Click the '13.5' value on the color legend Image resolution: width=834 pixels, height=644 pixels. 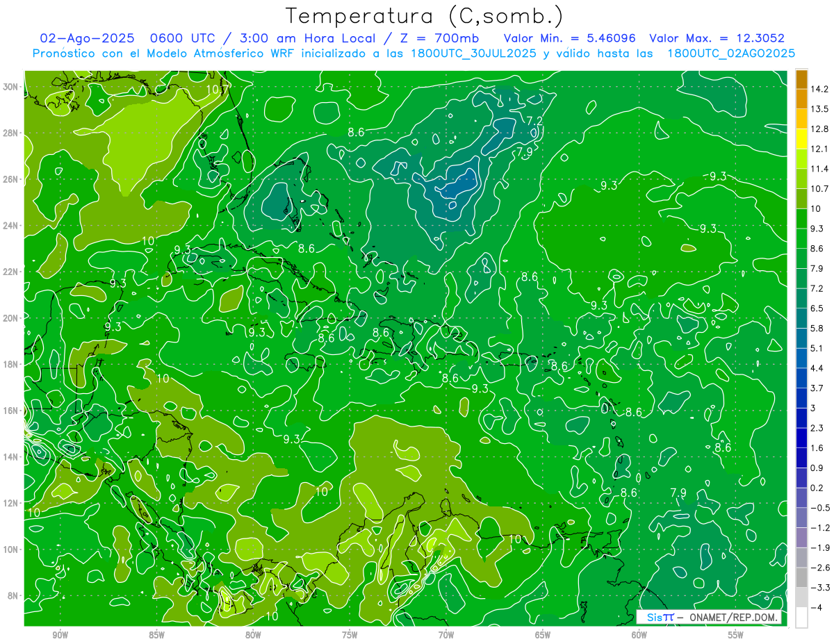point(819,109)
